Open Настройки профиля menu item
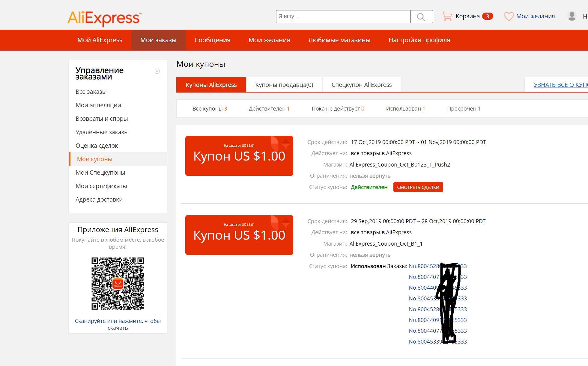This screenshot has width=588, height=366. tap(419, 40)
